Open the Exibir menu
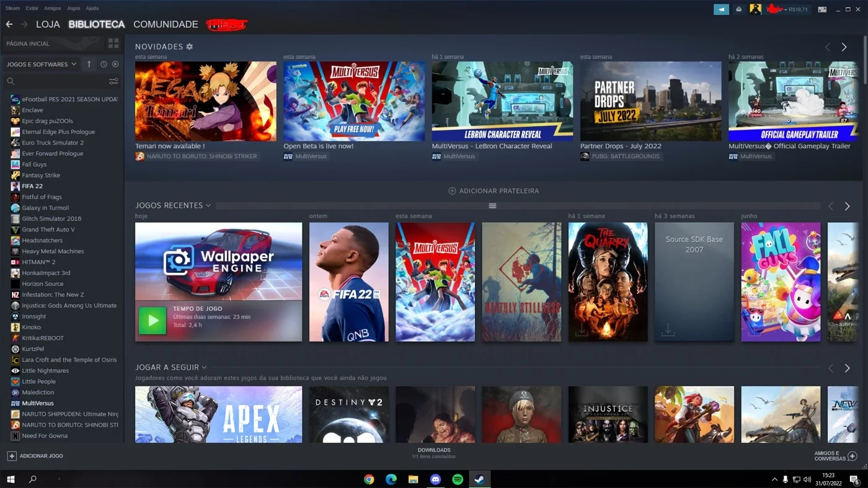 tap(32, 8)
